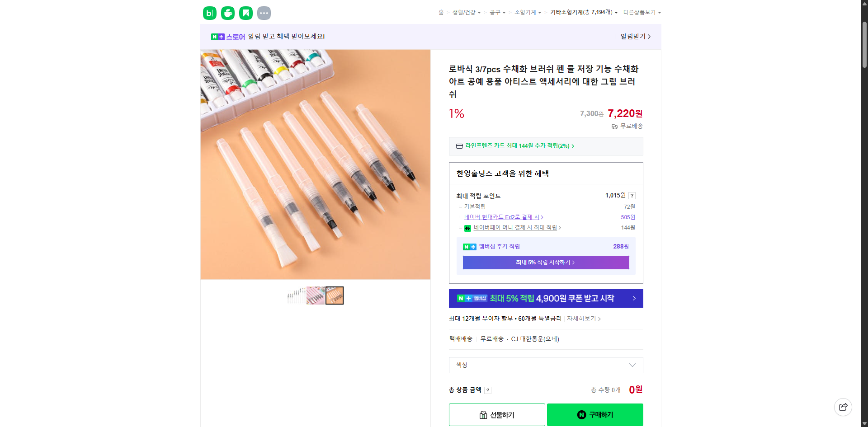The height and width of the screenshot is (427, 868).
Task: Expand the 생활/건강 breadcrumb dropdown arrow
Action: [x=479, y=13]
